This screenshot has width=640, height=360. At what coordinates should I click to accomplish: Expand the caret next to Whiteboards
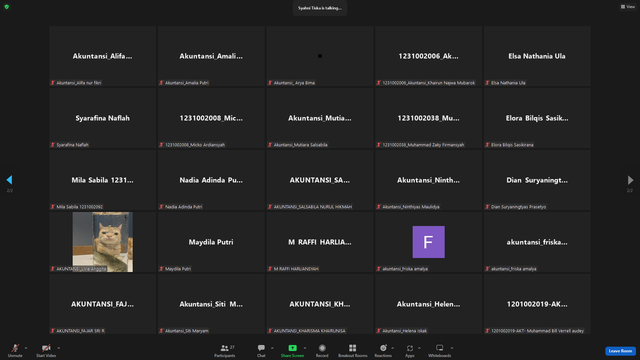452,348
